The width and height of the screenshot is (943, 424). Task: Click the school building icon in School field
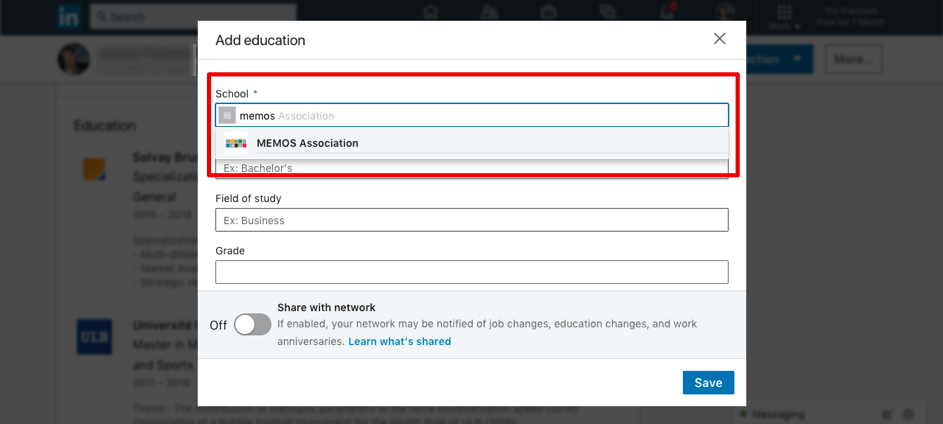(x=227, y=115)
